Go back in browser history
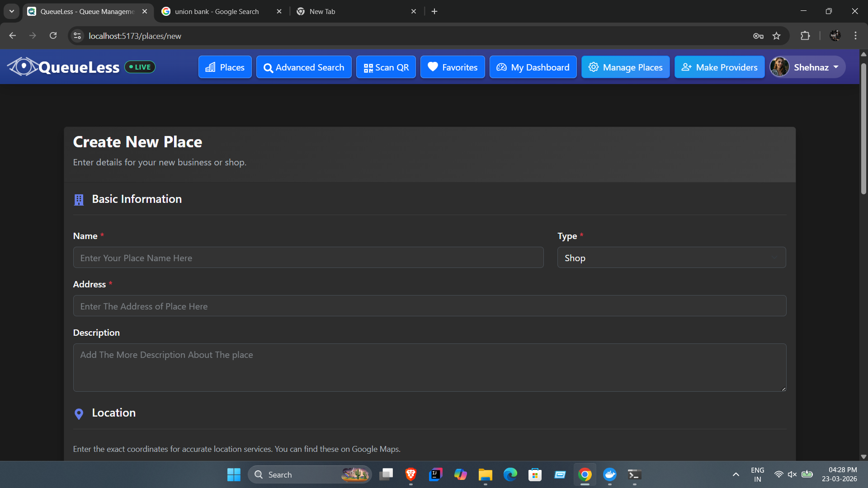The height and width of the screenshot is (488, 868). tap(12, 36)
